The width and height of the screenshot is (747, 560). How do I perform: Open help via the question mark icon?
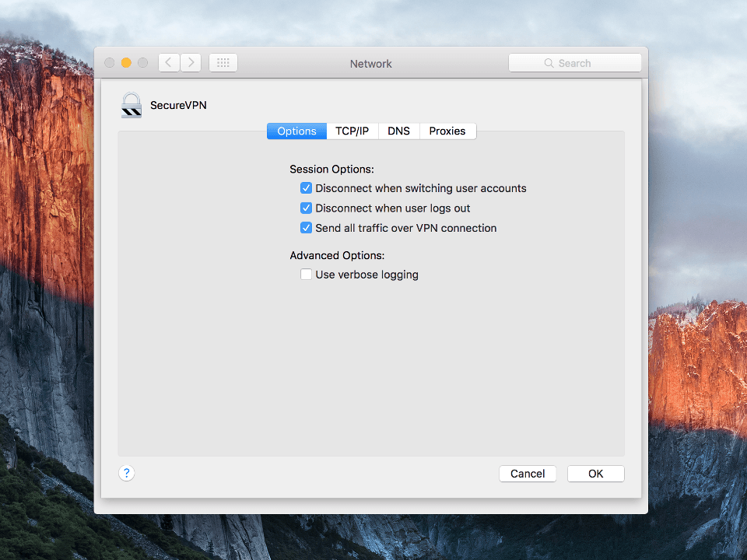pyautogui.click(x=126, y=473)
